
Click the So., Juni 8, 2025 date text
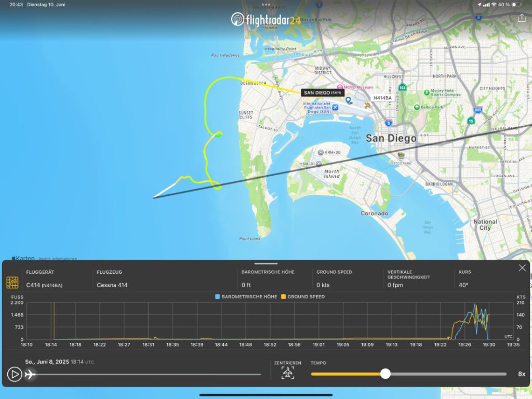tap(47, 362)
